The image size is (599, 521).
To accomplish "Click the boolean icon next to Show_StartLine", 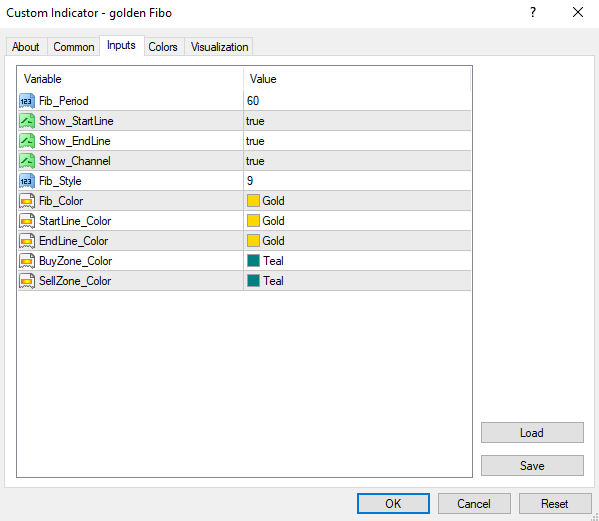I will coord(27,121).
